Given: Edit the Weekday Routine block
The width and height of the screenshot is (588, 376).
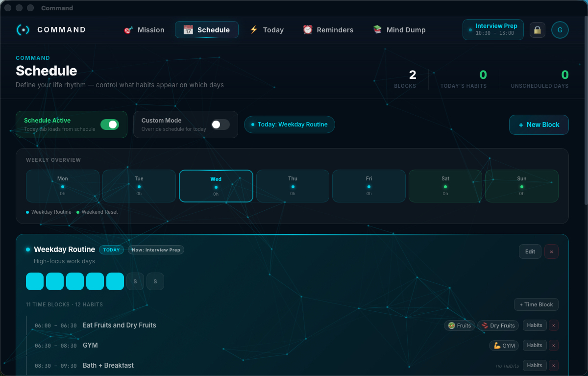Looking at the screenshot, I should point(530,251).
